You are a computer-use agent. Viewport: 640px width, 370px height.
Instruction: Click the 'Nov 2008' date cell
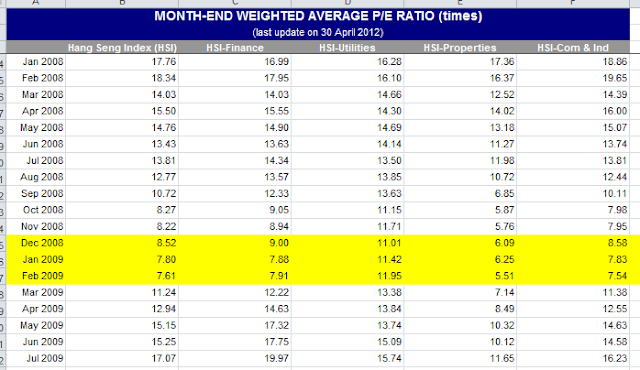(36, 226)
